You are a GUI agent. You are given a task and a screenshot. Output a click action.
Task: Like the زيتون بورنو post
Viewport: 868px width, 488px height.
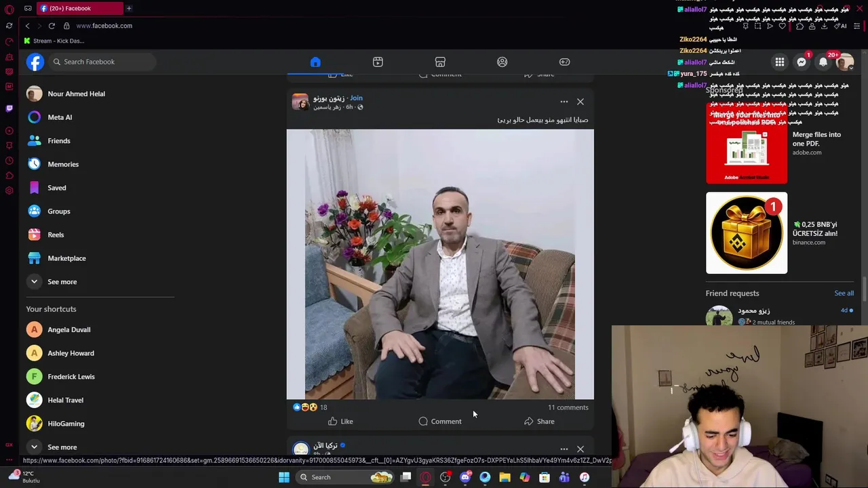point(340,422)
